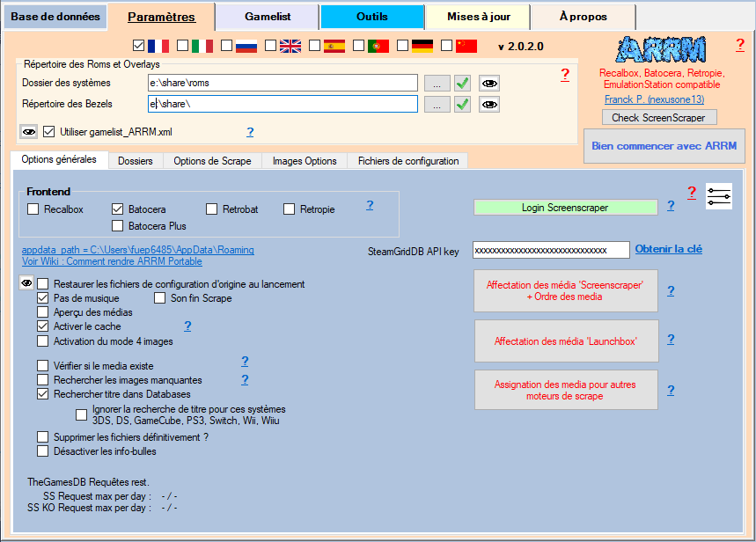Uncheck the Pas de musique option

(x=42, y=298)
